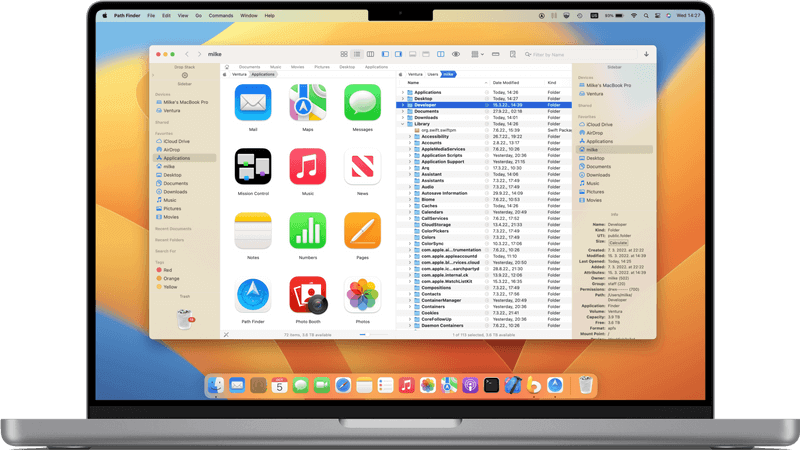Open Finder from the Dock
This screenshot has width=800, height=450.
pos(215,385)
